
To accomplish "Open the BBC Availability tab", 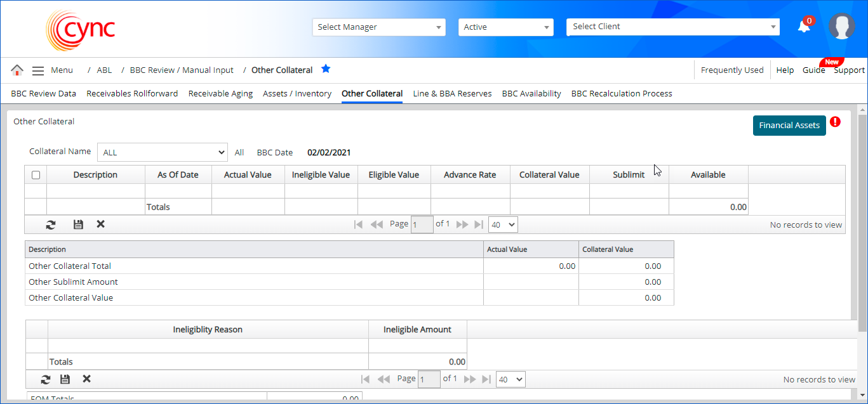I will [x=531, y=94].
